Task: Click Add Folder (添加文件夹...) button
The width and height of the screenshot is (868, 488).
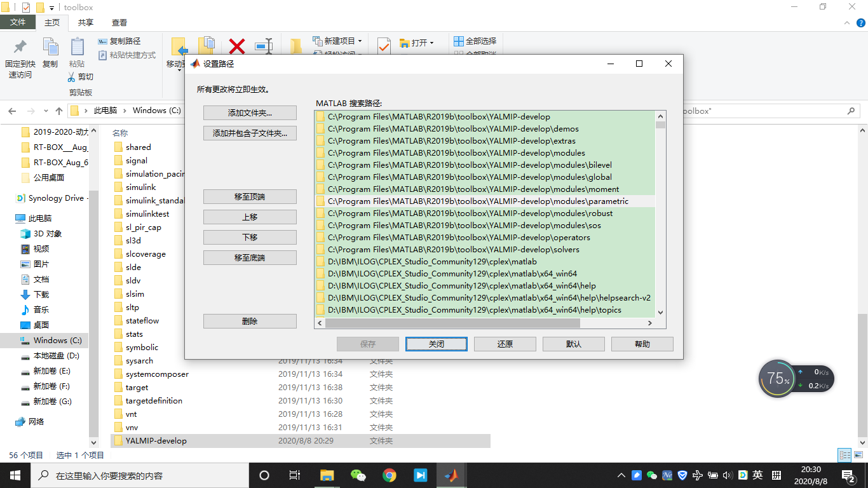Action: coord(250,113)
